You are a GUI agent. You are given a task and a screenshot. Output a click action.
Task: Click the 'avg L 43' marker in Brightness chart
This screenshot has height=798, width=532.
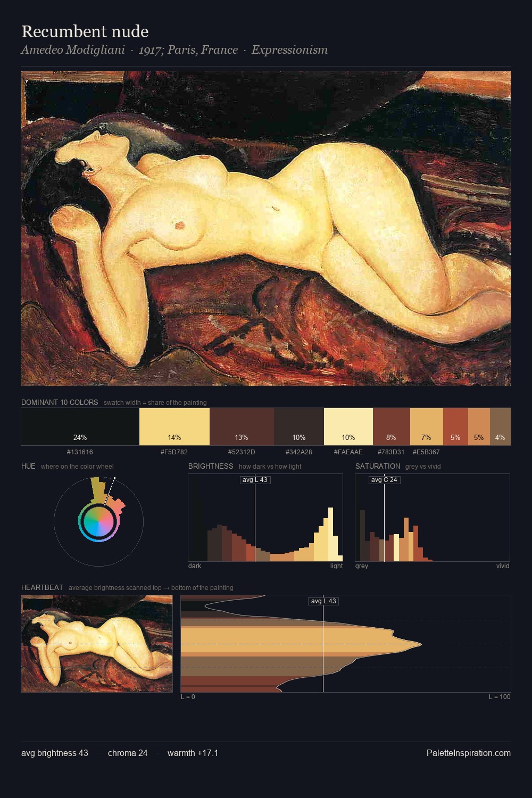coord(255,480)
